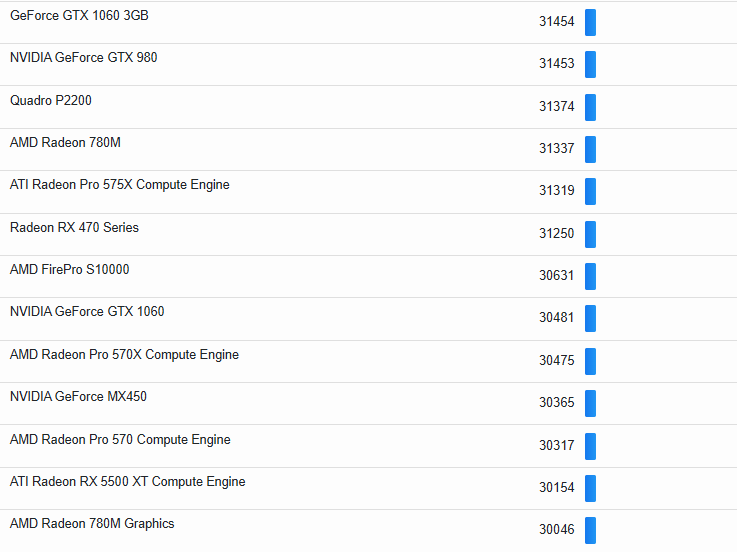Open the AMD FirePro S10000 entry
Screen dimensions: 737x552
[69, 270]
